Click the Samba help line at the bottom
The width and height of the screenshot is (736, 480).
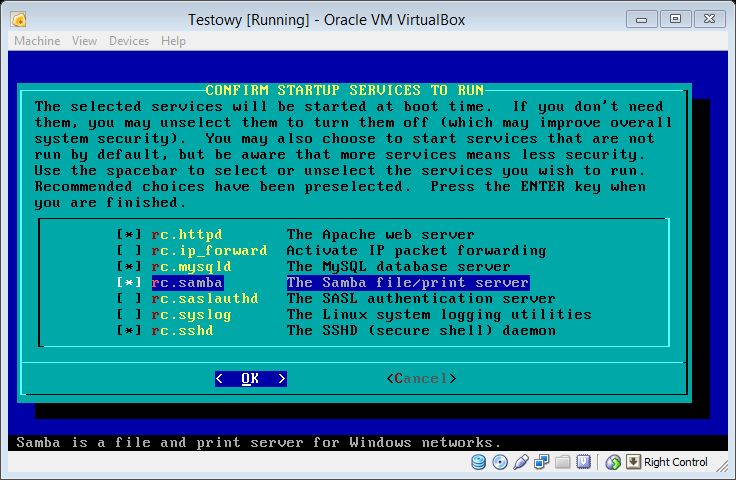[259, 442]
